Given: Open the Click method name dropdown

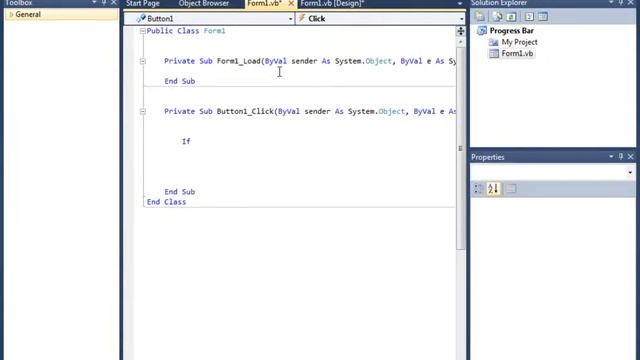Looking at the screenshot, I should [x=462, y=19].
